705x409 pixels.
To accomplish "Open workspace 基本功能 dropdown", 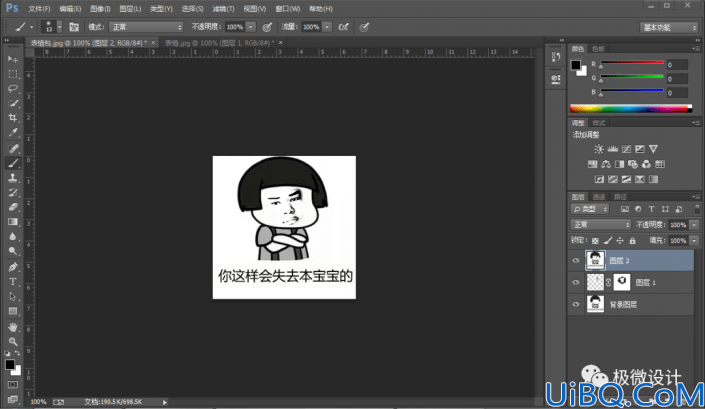I will 669,27.
